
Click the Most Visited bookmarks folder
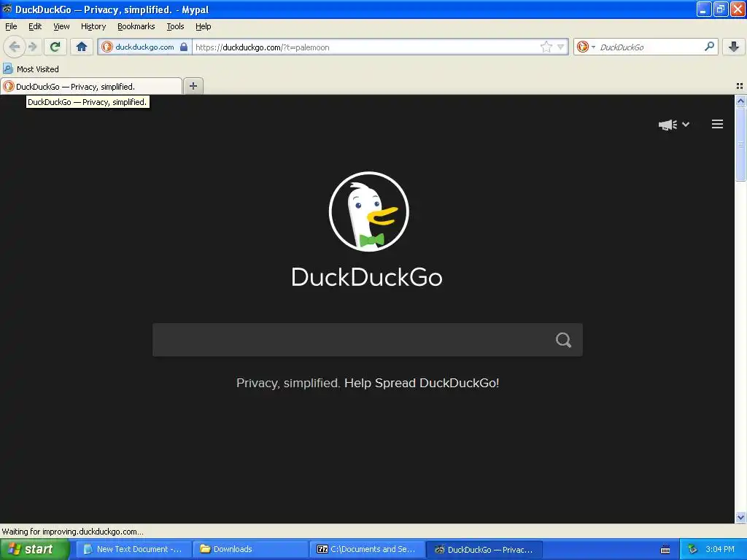pos(31,69)
